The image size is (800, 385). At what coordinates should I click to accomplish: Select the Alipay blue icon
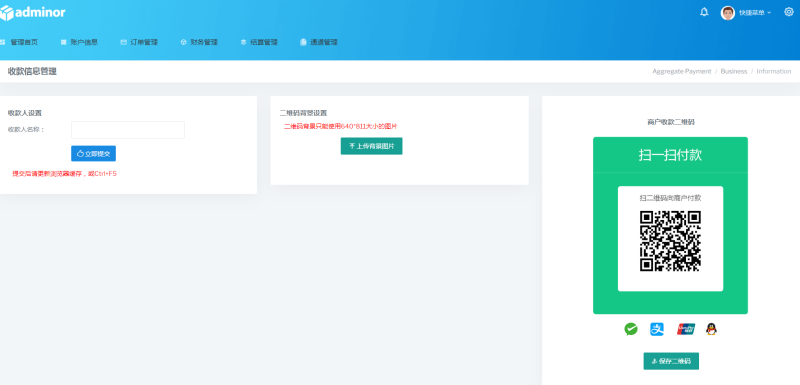(x=657, y=329)
